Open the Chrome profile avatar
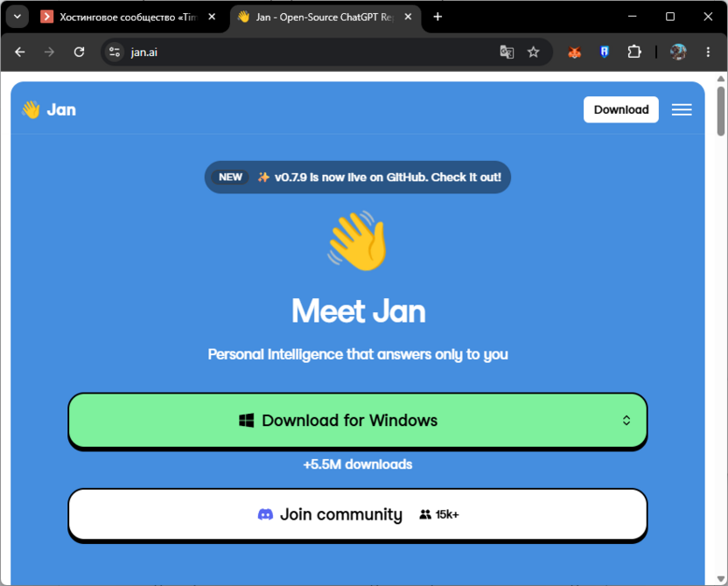 [678, 52]
